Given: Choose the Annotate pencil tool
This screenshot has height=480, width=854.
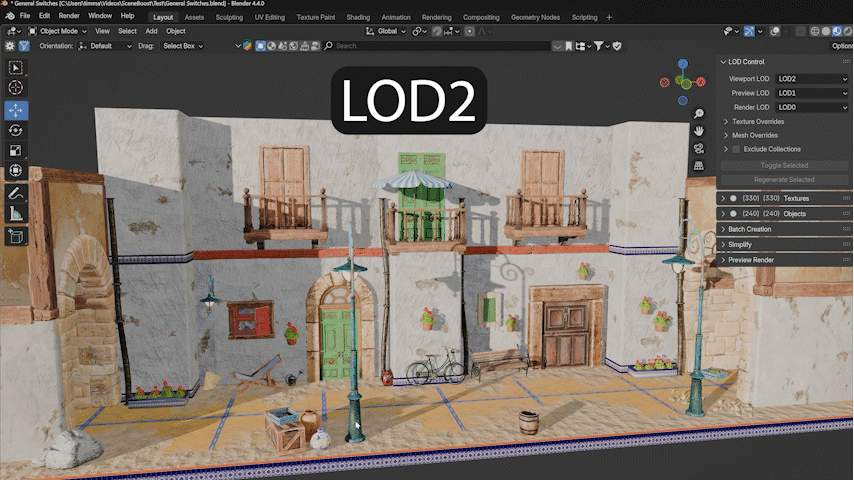Looking at the screenshot, I should click(x=16, y=194).
